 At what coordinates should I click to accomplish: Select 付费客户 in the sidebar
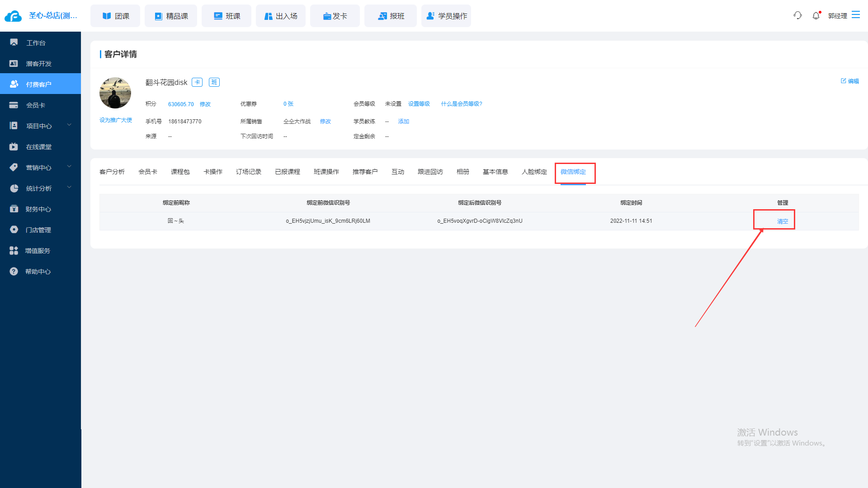tap(40, 84)
